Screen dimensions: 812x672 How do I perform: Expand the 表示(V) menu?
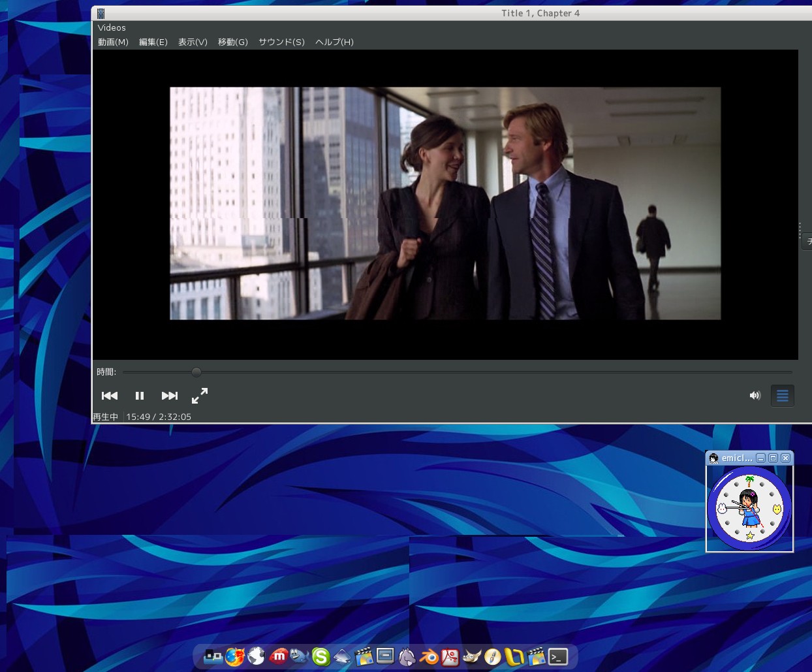click(x=193, y=42)
